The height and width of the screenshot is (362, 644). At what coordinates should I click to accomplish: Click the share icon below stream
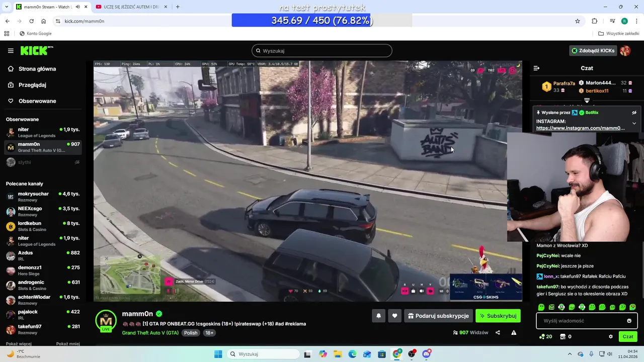tap(498, 332)
